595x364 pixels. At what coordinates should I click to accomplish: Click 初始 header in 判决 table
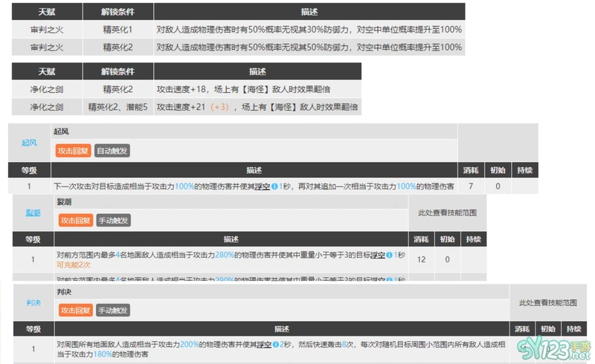pyautogui.click(x=548, y=329)
